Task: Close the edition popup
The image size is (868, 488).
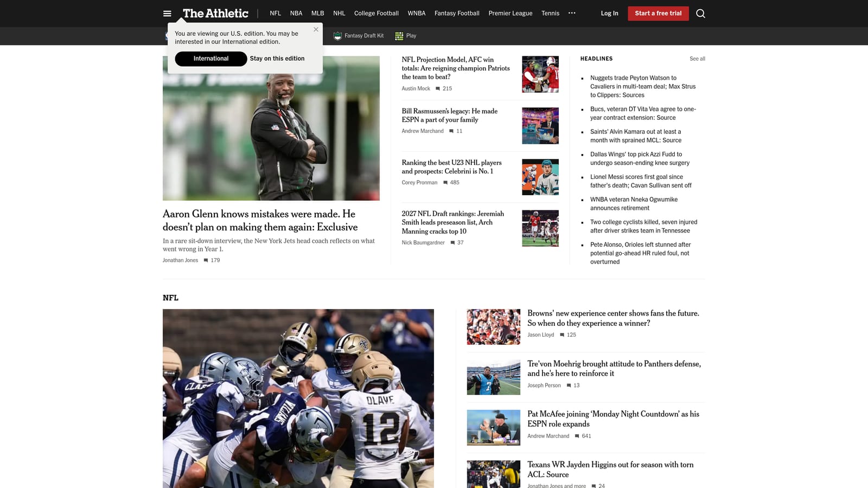Action: pos(316,30)
